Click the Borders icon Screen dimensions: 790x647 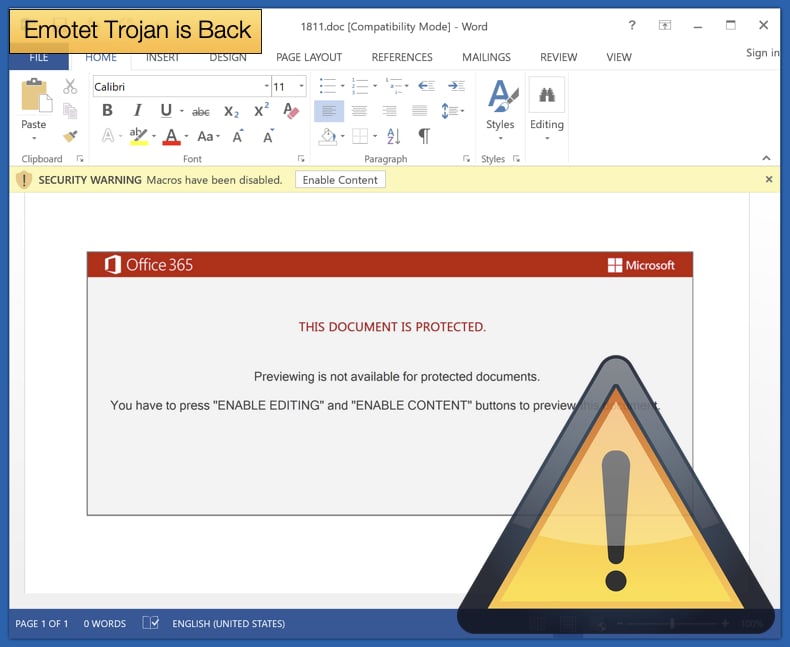[x=360, y=136]
